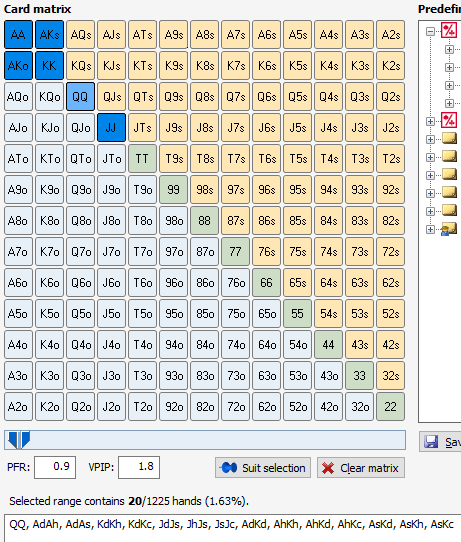Select the 22 pair cell
This screenshot has width=461, height=542.
pyautogui.click(x=391, y=406)
